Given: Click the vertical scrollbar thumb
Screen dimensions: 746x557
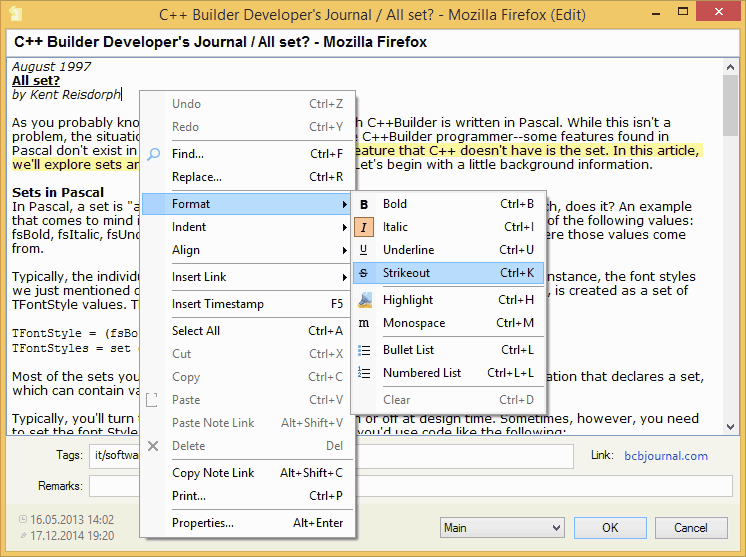Looking at the screenshot, I should click(731, 106).
